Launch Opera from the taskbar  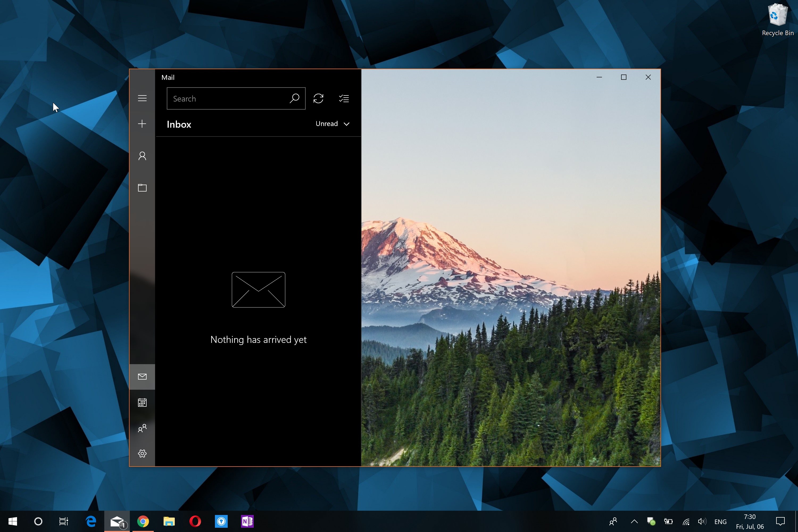pos(195,521)
